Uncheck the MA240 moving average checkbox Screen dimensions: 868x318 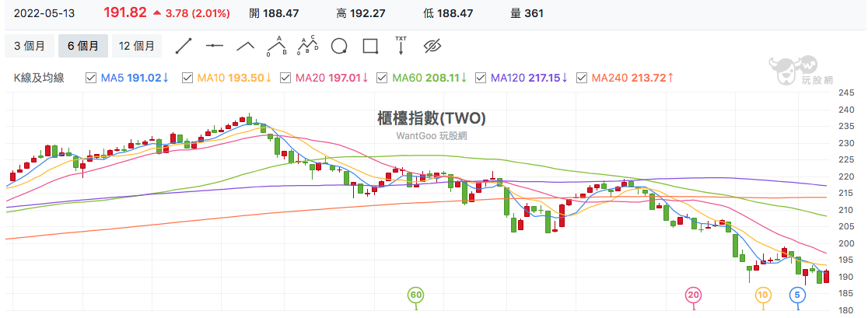[582, 78]
